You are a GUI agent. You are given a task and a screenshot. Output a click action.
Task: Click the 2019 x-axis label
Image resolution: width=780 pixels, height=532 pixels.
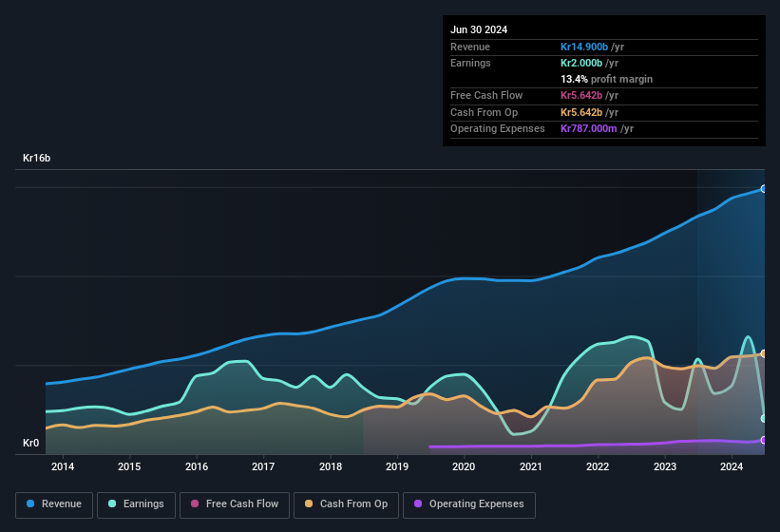pos(397,466)
